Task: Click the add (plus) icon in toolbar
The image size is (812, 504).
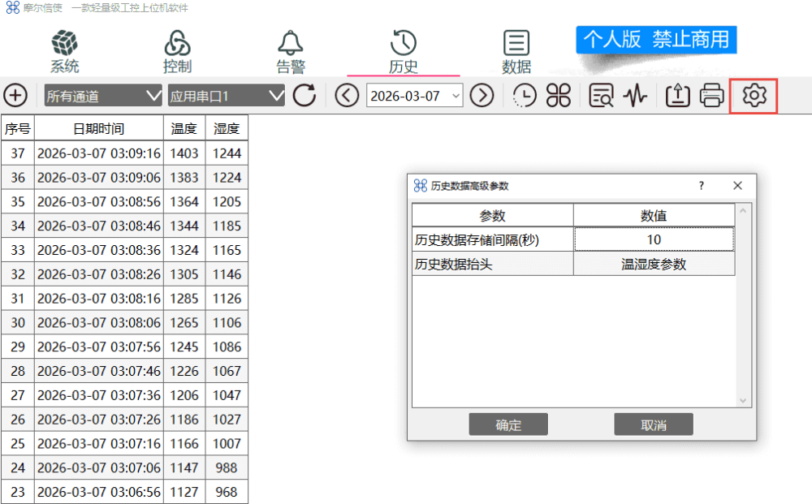Action: (15, 96)
